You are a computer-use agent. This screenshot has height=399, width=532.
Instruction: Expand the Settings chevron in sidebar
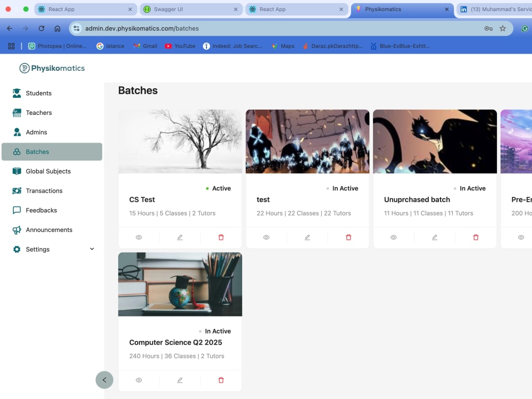point(92,249)
